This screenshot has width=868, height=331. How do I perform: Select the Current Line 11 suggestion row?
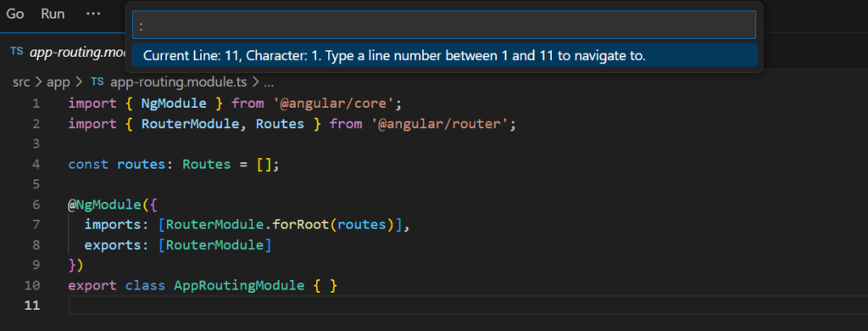444,55
